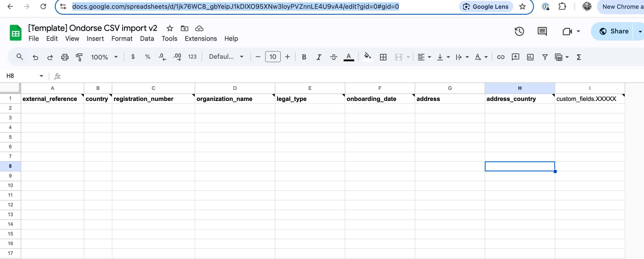Click the borders grid icon

point(383,57)
